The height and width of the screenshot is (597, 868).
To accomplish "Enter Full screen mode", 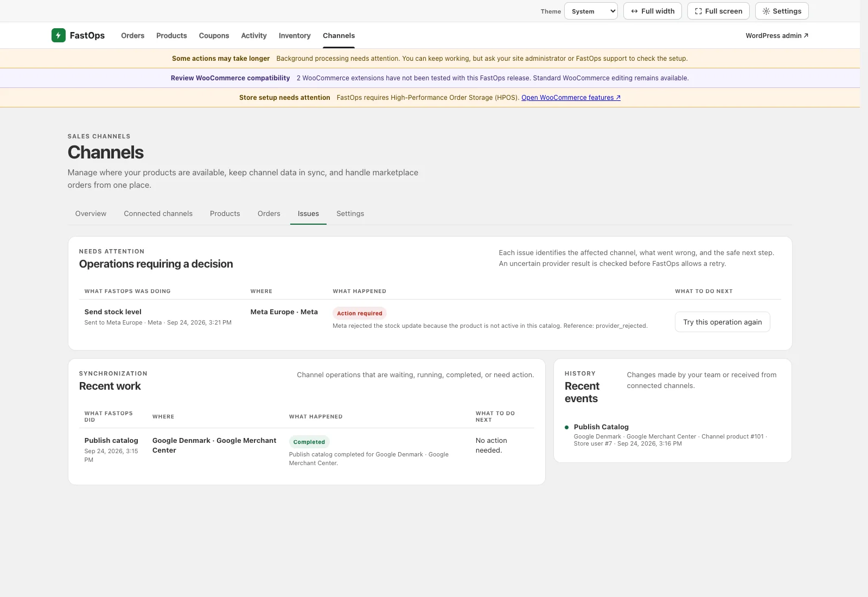I will click(x=718, y=11).
